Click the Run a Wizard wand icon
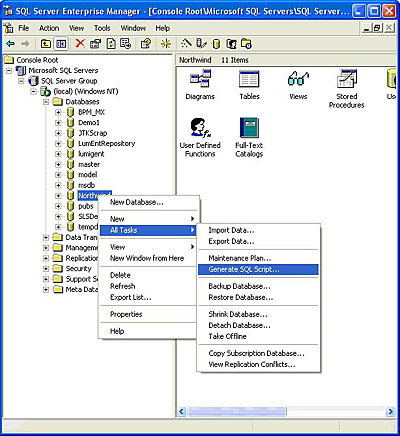 (x=186, y=43)
